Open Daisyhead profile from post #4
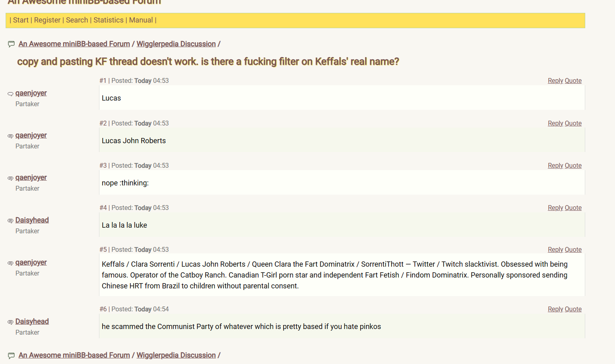 [32, 220]
